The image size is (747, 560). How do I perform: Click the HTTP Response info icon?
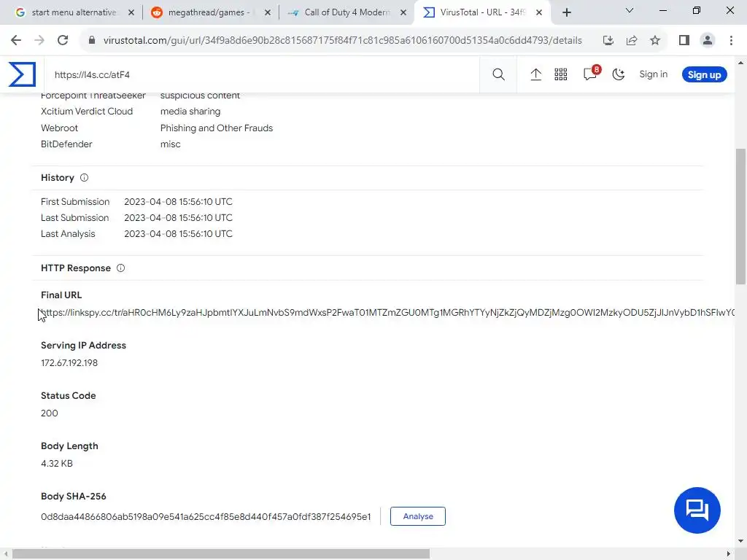120,268
